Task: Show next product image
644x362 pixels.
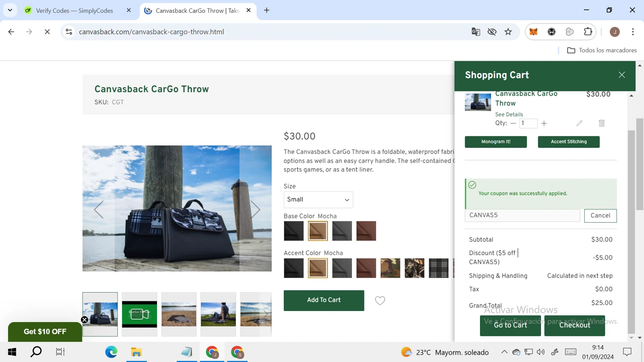Action: (x=255, y=210)
